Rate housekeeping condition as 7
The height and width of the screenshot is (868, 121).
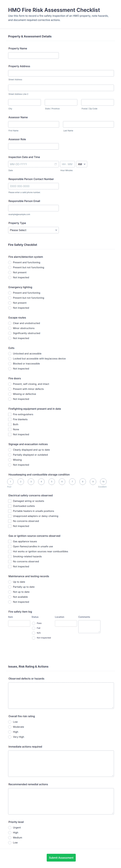(x=72, y=481)
